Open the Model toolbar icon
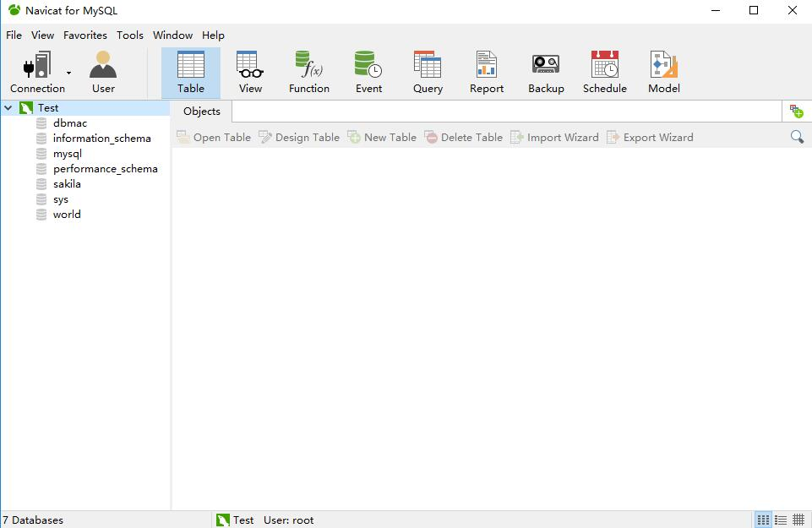This screenshot has width=812, height=528. 664,73
